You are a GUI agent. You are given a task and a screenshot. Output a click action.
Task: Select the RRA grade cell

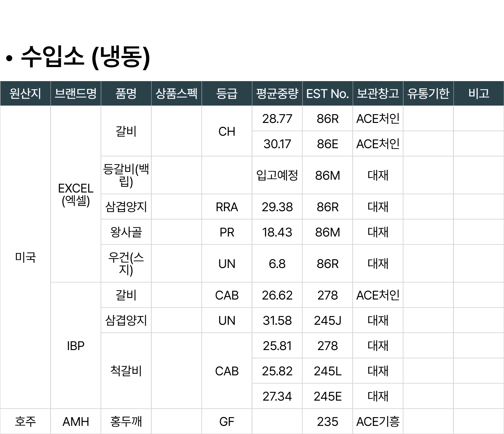click(227, 207)
